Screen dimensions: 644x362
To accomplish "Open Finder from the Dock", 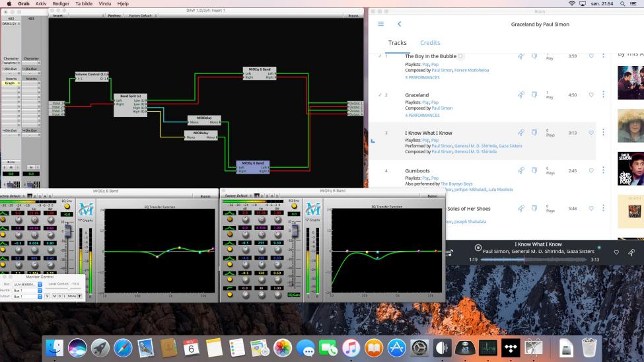I will (x=55, y=348).
